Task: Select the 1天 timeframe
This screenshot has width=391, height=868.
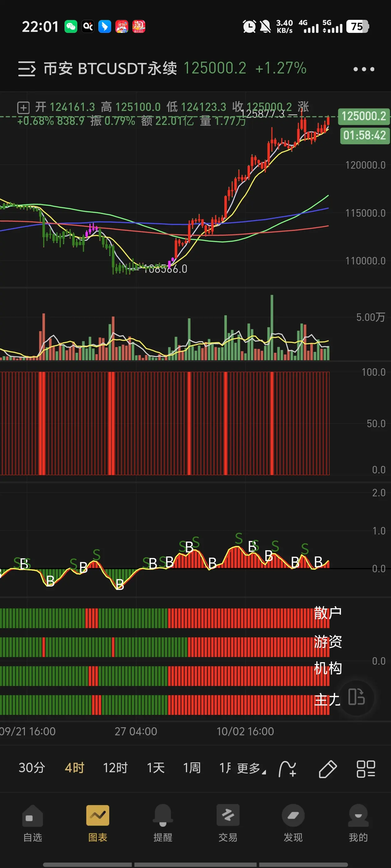Action: click(x=156, y=768)
